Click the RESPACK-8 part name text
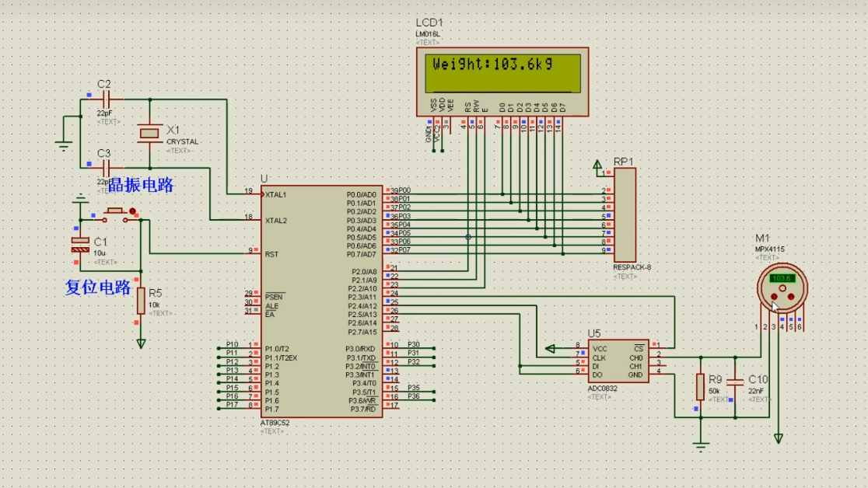The width and height of the screenshot is (868, 488). 632,267
